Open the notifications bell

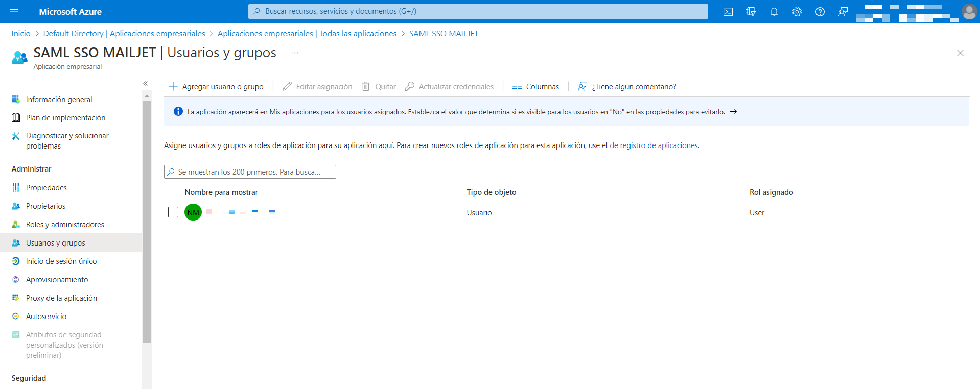pos(774,12)
